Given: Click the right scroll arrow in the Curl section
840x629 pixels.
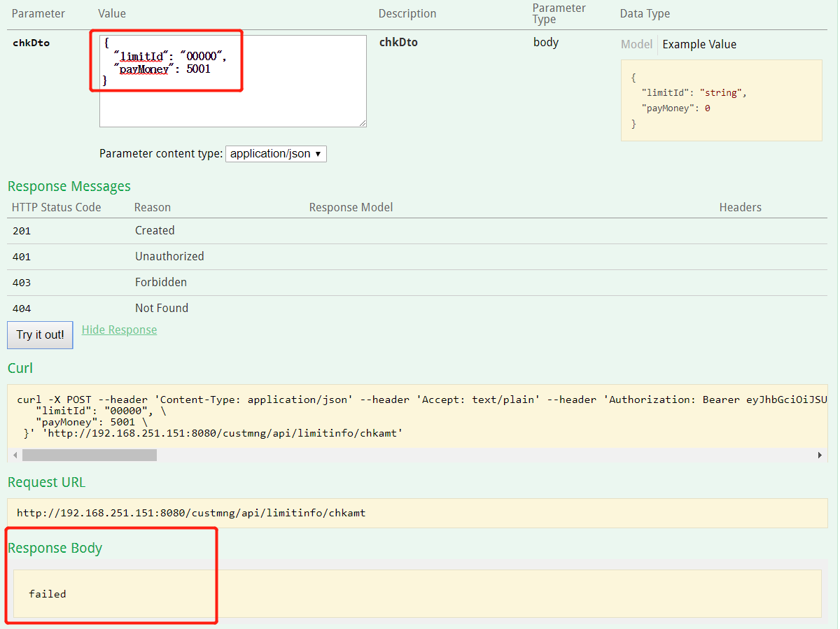Looking at the screenshot, I should coord(820,454).
